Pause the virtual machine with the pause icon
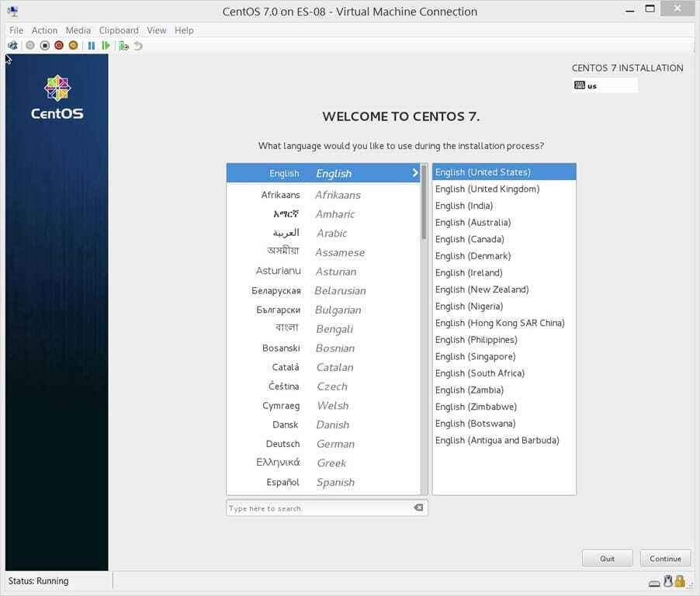Screen dimensions: 700x596 [x=91, y=45]
